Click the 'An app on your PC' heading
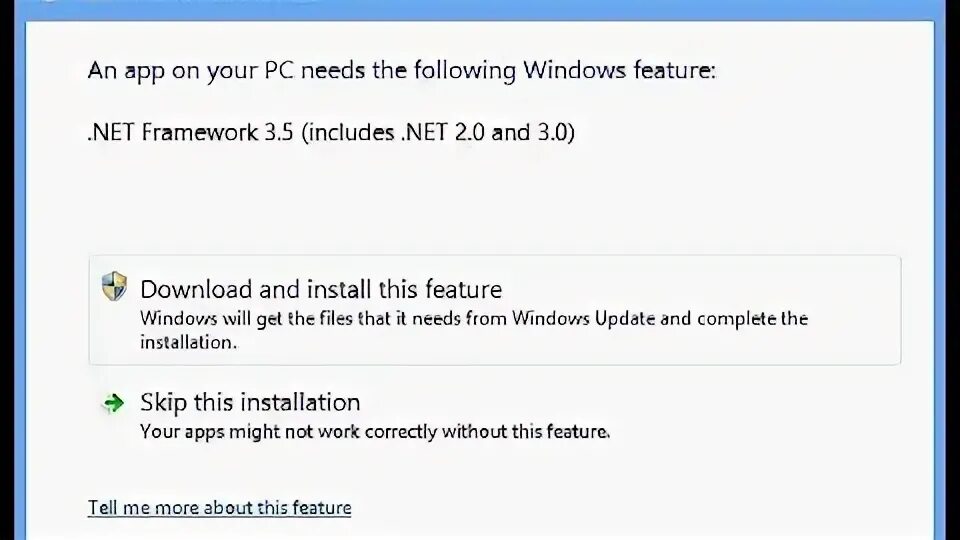 pyautogui.click(x=402, y=71)
